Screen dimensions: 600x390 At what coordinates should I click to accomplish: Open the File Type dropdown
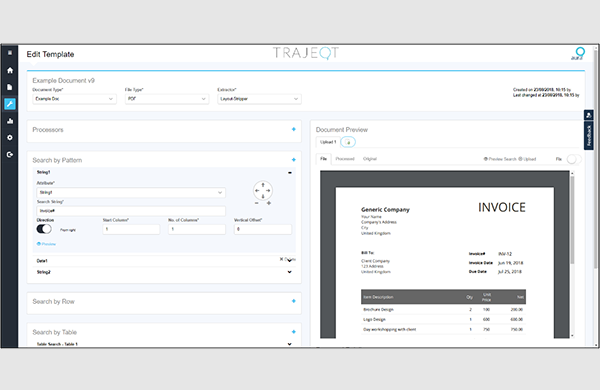(x=167, y=99)
